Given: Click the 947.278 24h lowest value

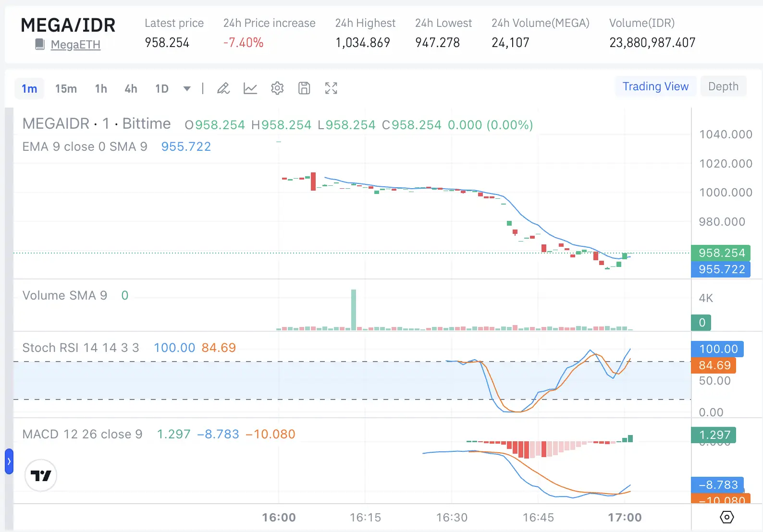Looking at the screenshot, I should pyautogui.click(x=438, y=43).
